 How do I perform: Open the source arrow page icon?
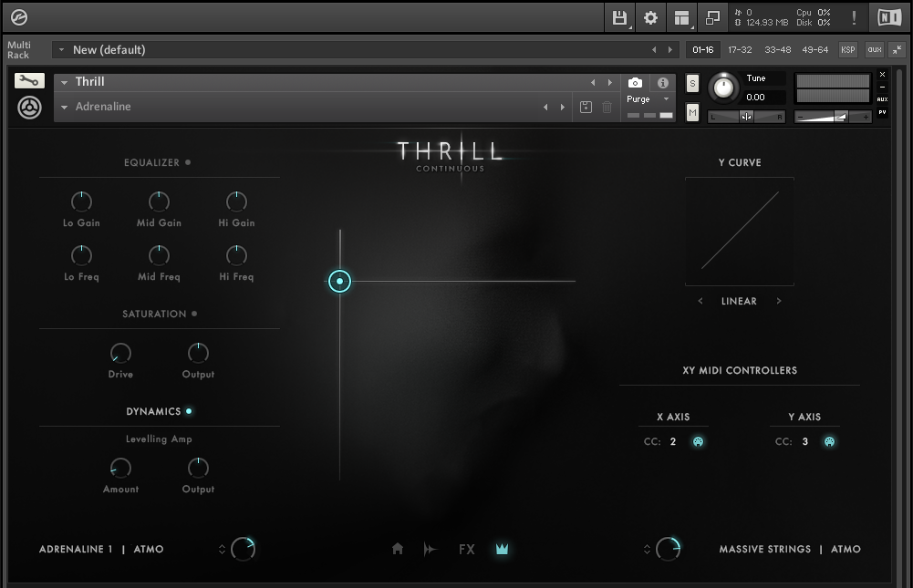point(431,549)
